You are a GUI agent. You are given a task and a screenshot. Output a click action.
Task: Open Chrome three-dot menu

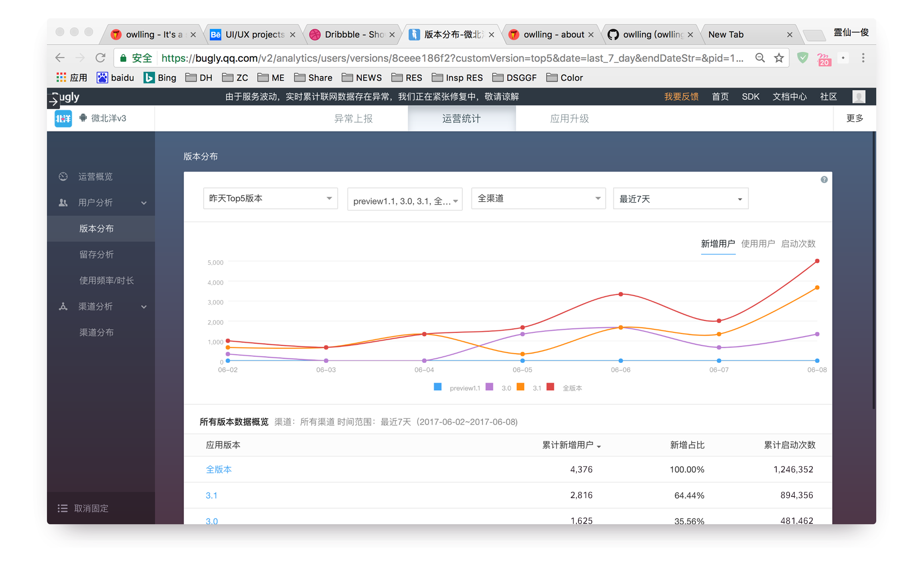click(863, 58)
